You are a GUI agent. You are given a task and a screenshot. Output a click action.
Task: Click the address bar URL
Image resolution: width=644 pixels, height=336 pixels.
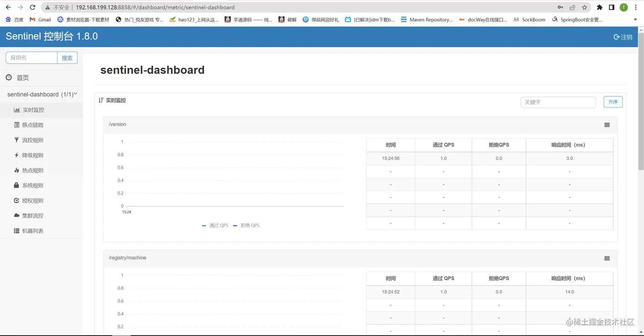click(x=155, y=7)
